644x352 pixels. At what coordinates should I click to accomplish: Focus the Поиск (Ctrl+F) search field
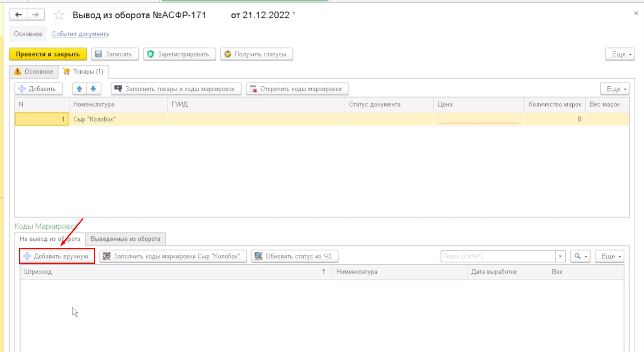point(498,256)
